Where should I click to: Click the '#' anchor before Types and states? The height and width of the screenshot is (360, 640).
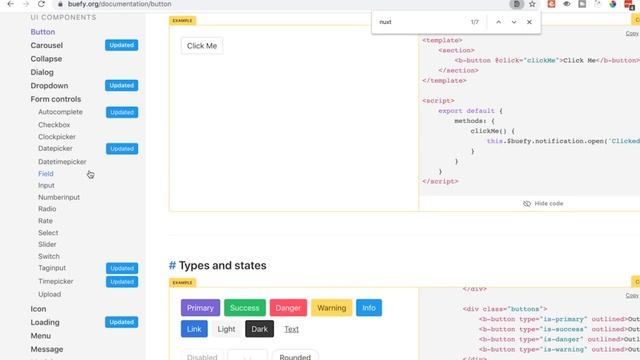tap(172, 265)
